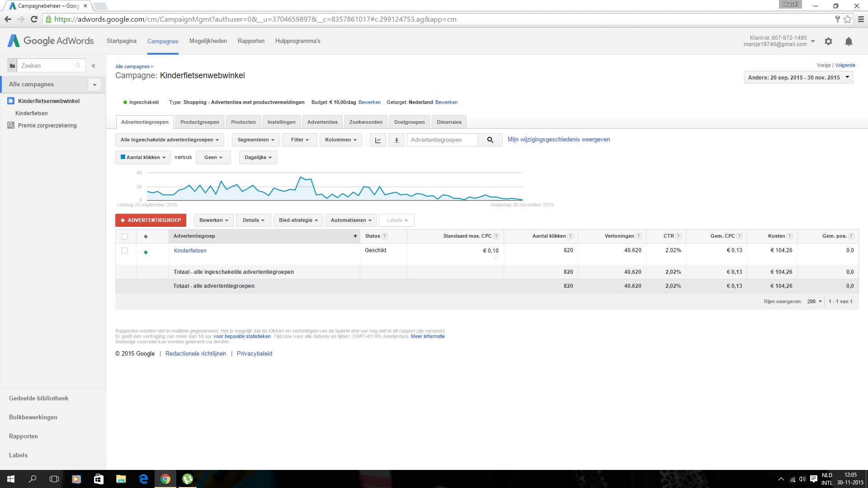Download the report with arrow icon
The height and width of the screenshot is (488, 868).
coord(396,140)
